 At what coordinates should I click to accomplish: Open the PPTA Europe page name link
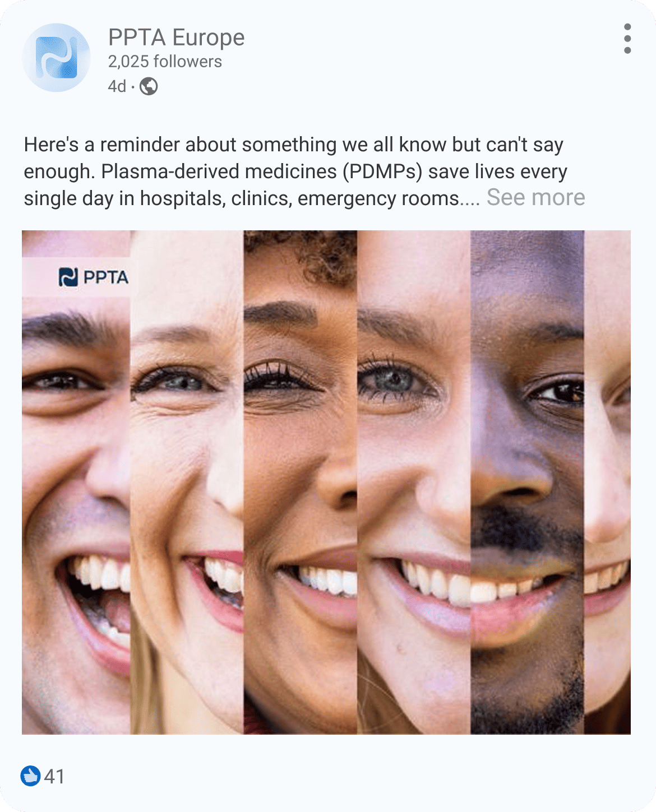[x=176, y=38]
